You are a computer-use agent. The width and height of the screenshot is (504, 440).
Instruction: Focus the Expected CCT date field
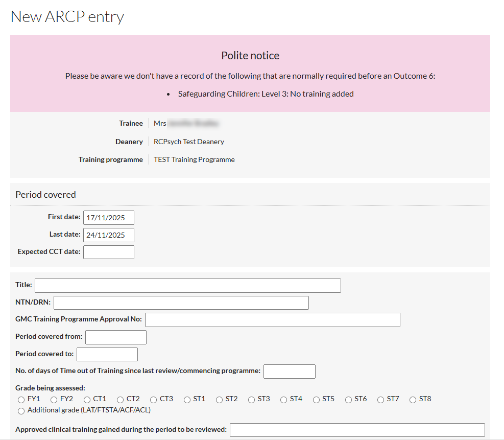click(x=109, y=252)
